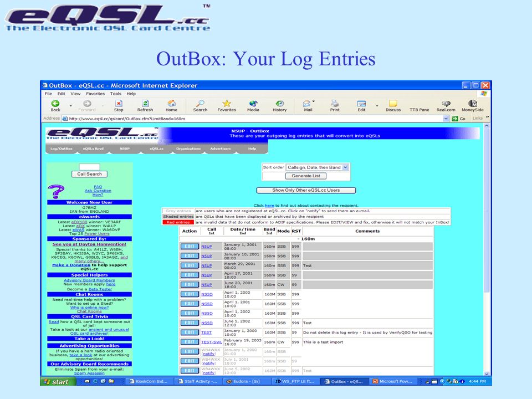The width and height of the screenshot is (532, 399).
Task: Click EDIT icon for March 29, 2001 entry
Action: [x=190, y=265]
